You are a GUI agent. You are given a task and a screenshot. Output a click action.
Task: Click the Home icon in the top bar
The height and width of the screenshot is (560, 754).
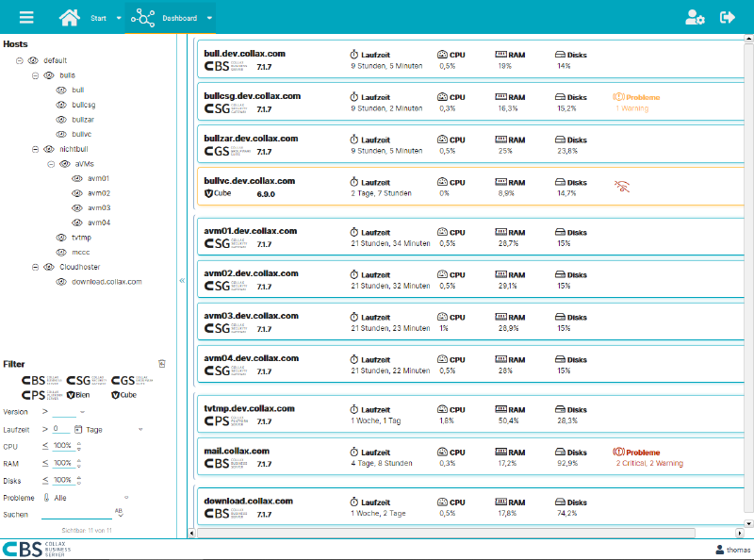(x=70, y=16)
